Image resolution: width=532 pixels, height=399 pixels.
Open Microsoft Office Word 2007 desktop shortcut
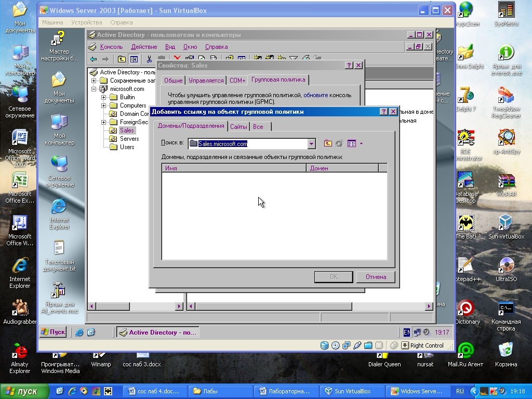[20, 149]
